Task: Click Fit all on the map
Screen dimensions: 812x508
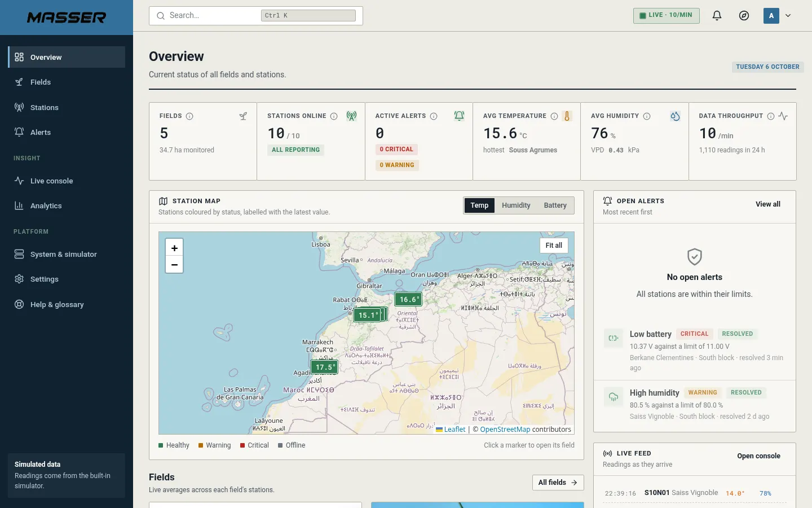Action: point(554,246)
